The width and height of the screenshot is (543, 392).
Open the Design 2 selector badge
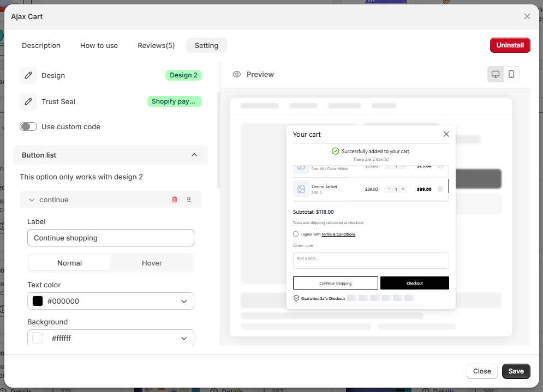click(x=183, y=75)
